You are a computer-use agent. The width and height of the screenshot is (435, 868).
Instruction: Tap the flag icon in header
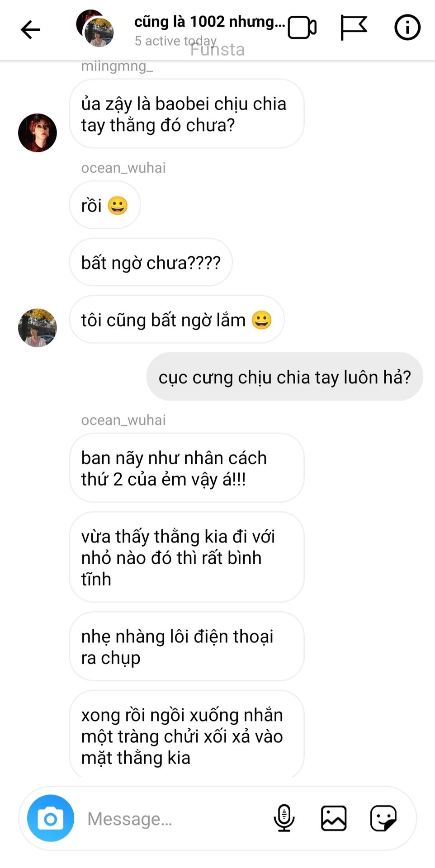tap(354, 28)
